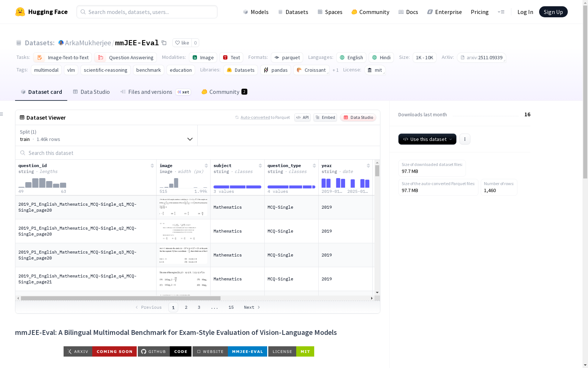The height and width of the screenshot is (368, 588).
Task: Open the Enterprise page
Action: click(x=445, y=12)
